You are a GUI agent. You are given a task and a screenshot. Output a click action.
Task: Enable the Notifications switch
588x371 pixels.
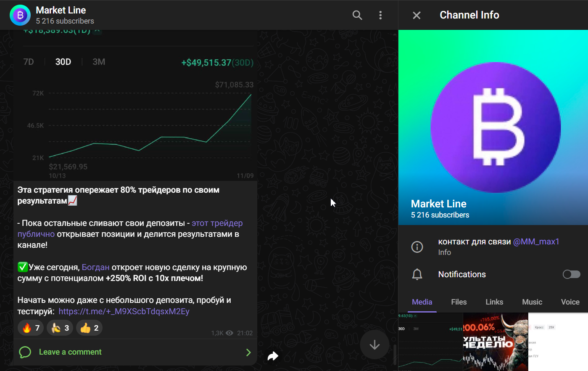[x=571, y=274]
